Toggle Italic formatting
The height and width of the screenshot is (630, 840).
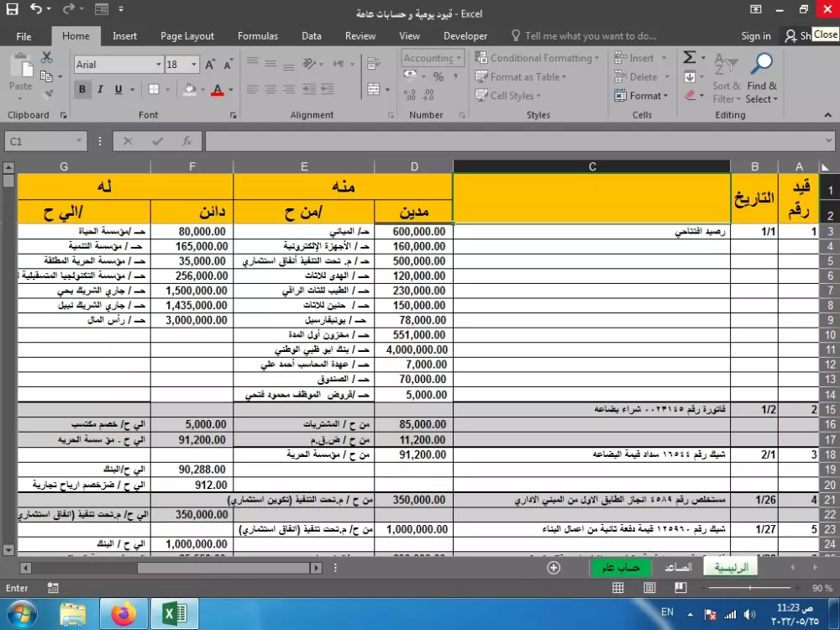point(100,90)
